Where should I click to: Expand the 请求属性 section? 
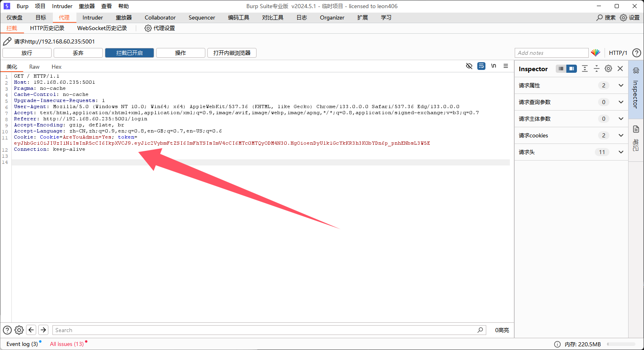click(621, 85)
